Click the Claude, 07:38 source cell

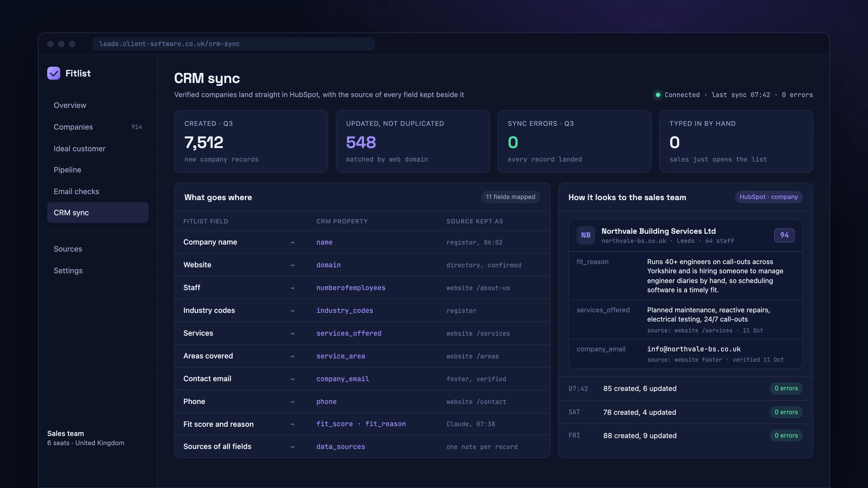(x=470, y=424)
